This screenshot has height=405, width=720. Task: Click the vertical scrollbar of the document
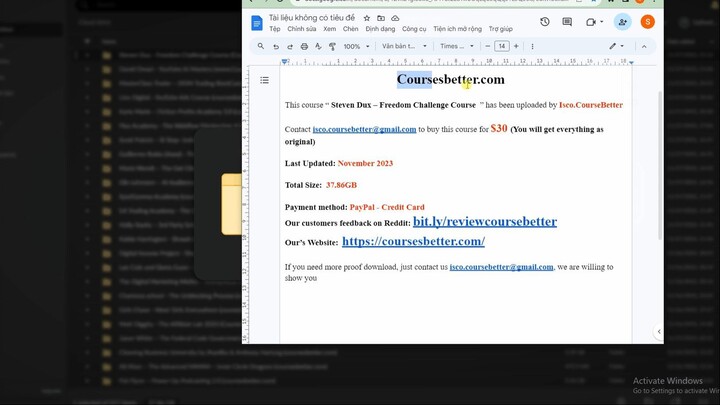[x=660, y=165]
